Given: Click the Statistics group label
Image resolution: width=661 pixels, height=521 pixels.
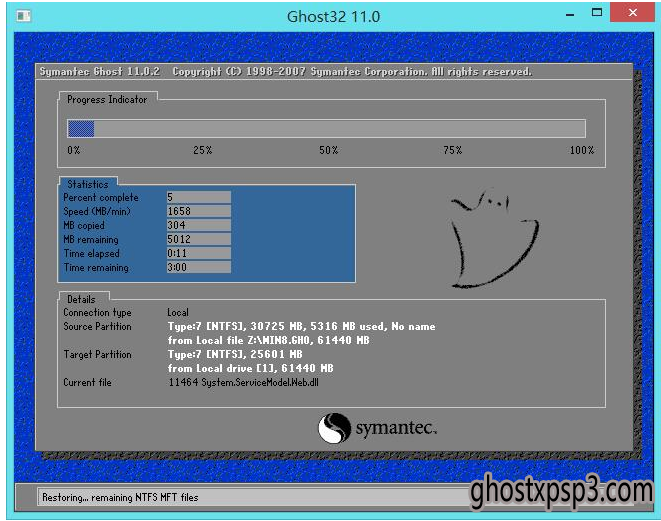Looking at the screenshot, I should pos(88,184).
